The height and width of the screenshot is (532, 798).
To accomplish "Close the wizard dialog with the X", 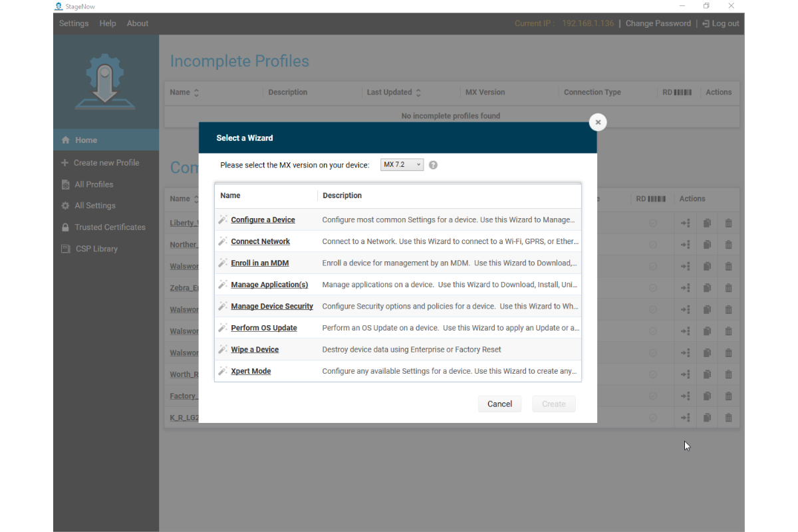I will pyautogui.click(x=597, y=122).
